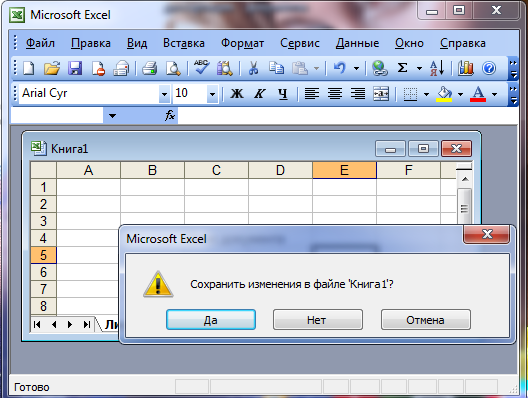
Task: Open the Справка menu
Action: coord(463,43)
